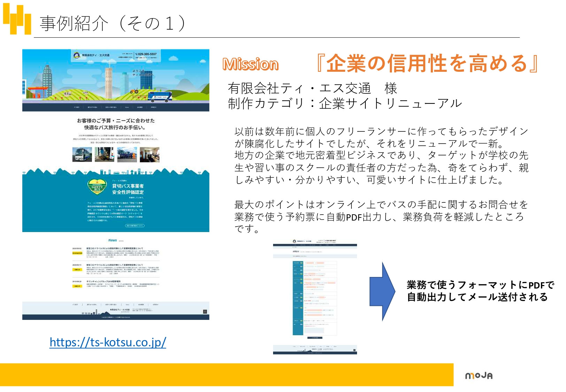566x392 pixels.
Task: Click the circular company logo in the site header
Action: [x=76, y=56]
